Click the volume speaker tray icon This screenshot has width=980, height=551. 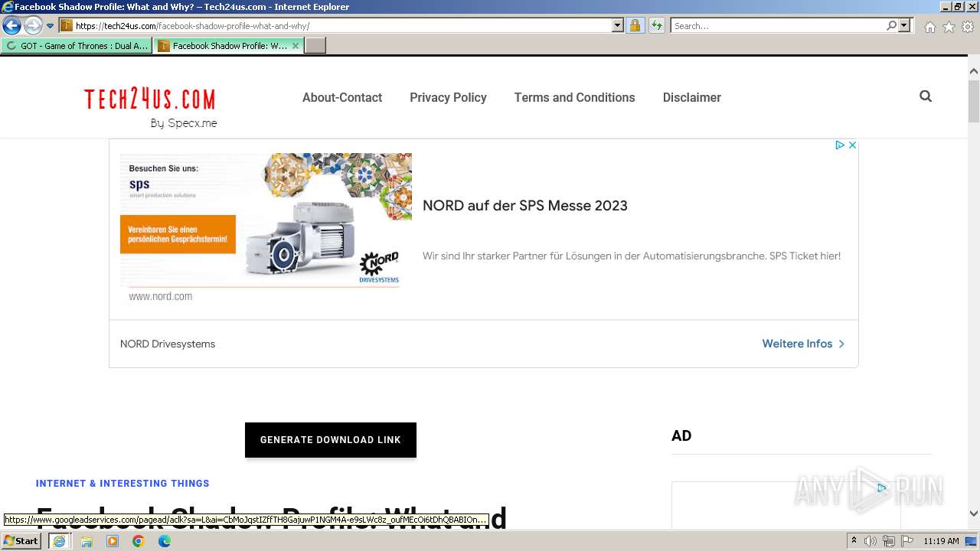click(x=871, y=541)
